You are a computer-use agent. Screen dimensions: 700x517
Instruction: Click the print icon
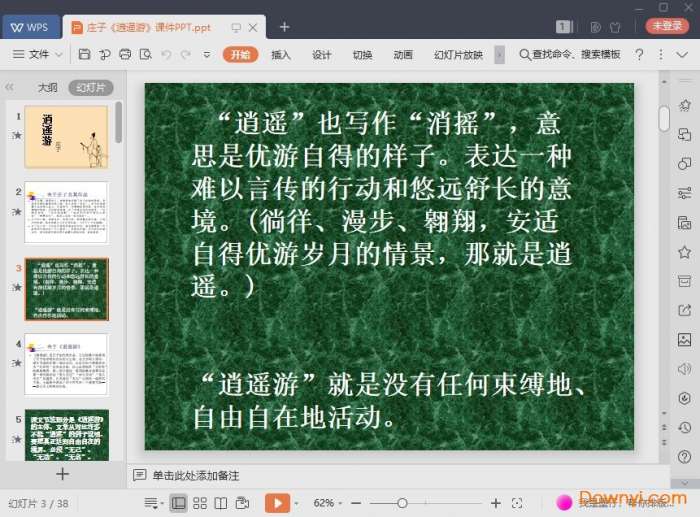(125, 54)
